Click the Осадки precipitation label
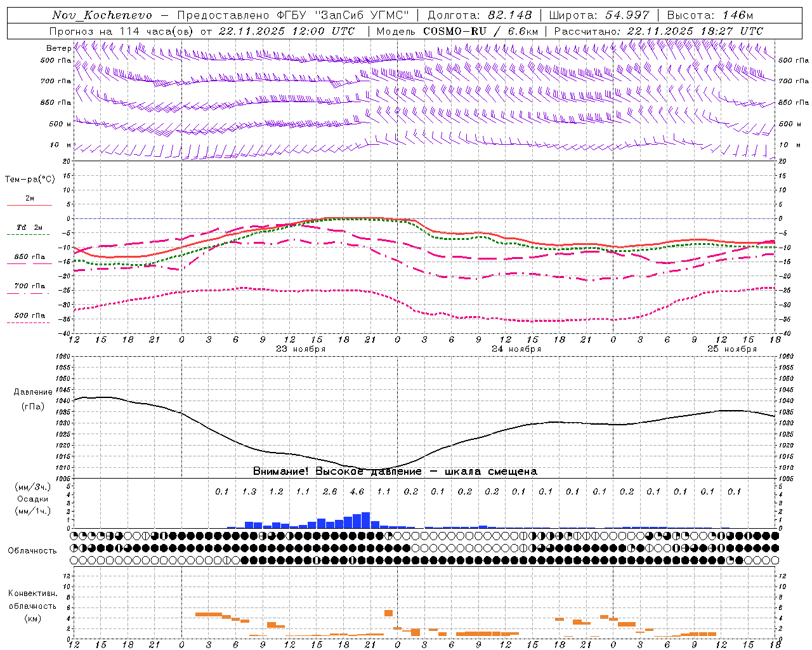Viewport: 812px width, 650px height. click(32, 499)
